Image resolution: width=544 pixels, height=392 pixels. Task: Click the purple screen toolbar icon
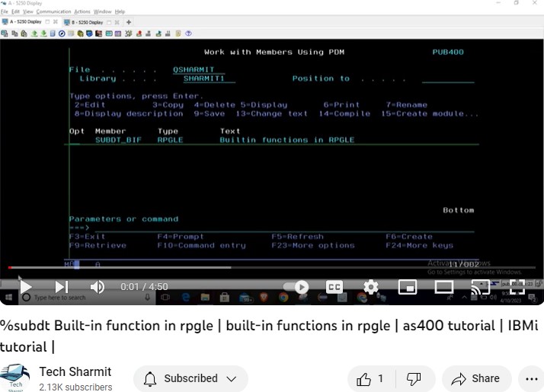click(118, 33)
